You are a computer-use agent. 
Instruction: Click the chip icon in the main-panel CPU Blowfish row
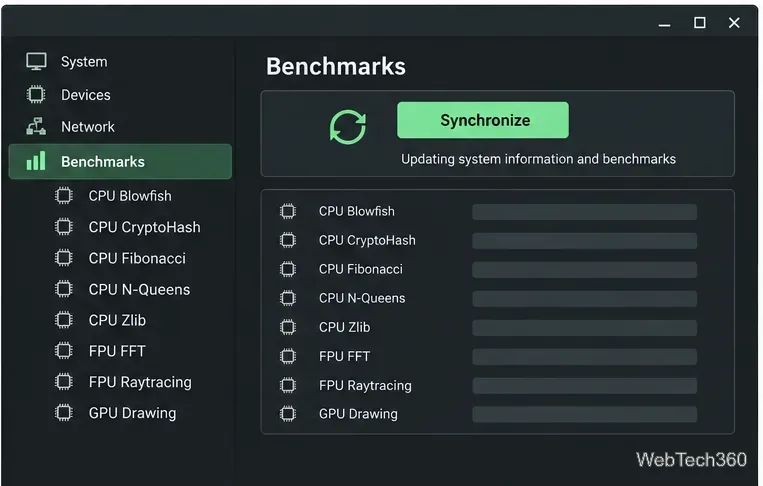(288, 211)
